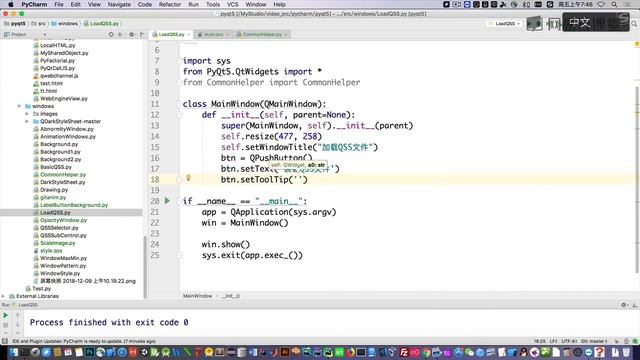The width and height of the screenshot is (640, 360).
Task: Rerun LoadQSS with the green play button
Action: coord(5,315)
